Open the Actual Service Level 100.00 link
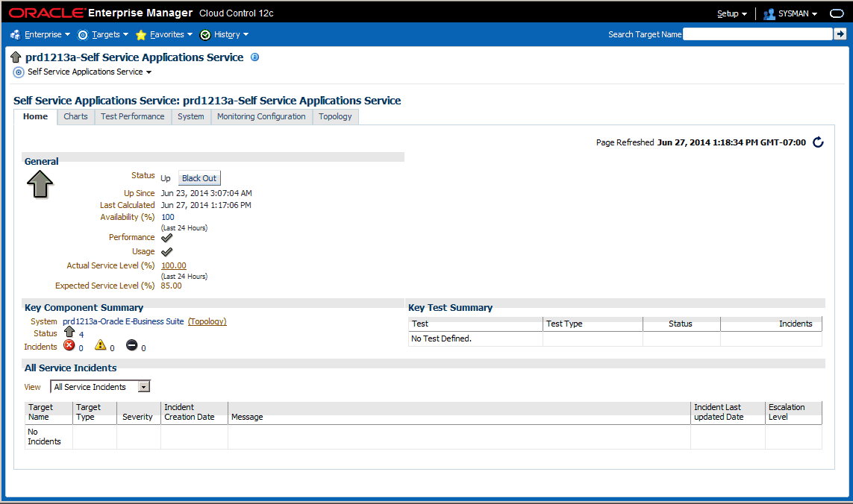The image size is (853, 504). coord(174,265)
